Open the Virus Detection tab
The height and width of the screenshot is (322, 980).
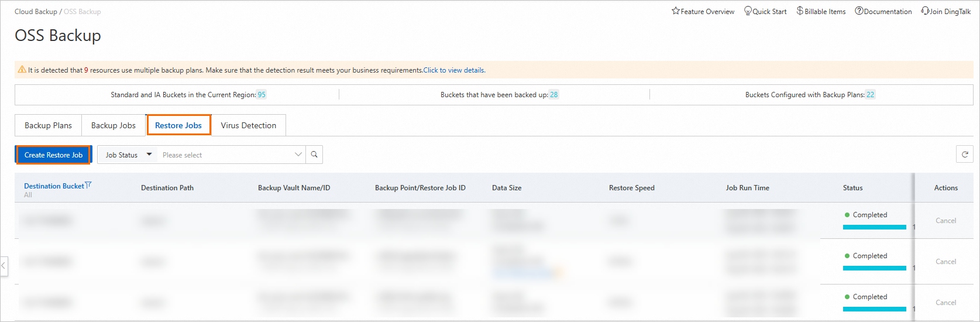pyautogui.click(x=249, y=125)
